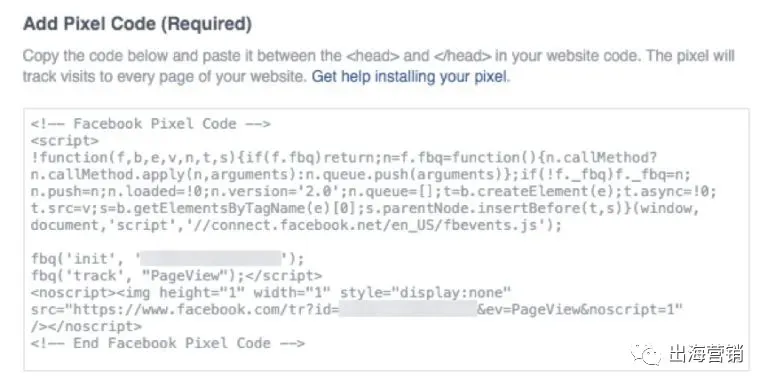The width and height of the screenshot is (768, 387).
Task: Click the n.callMethod.apply code line
Action: click(360, 174)
